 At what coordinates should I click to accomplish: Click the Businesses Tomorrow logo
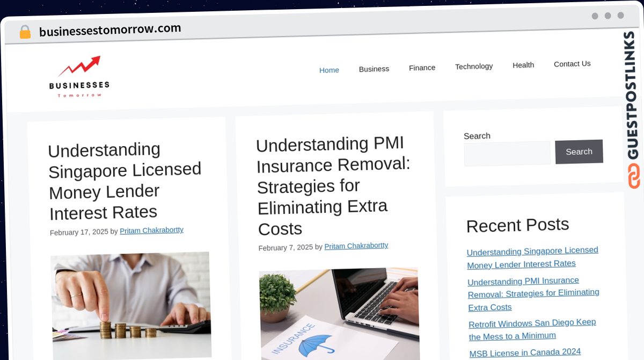point(79,77)
